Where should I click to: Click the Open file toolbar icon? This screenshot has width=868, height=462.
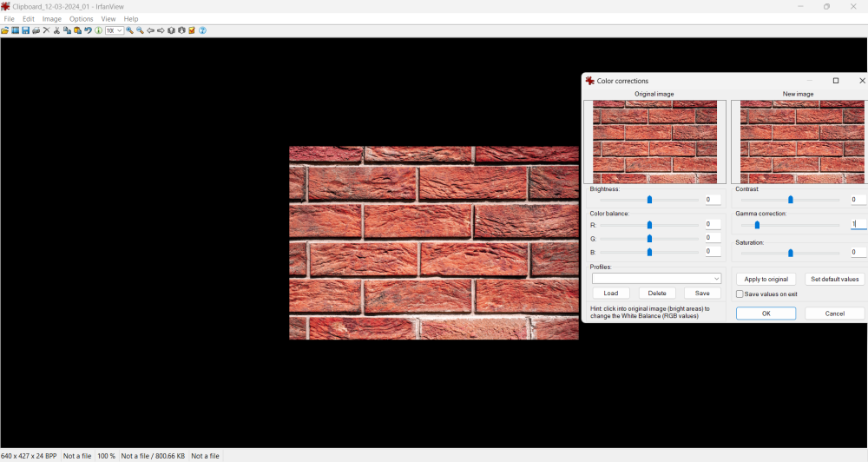click(5, 30)
